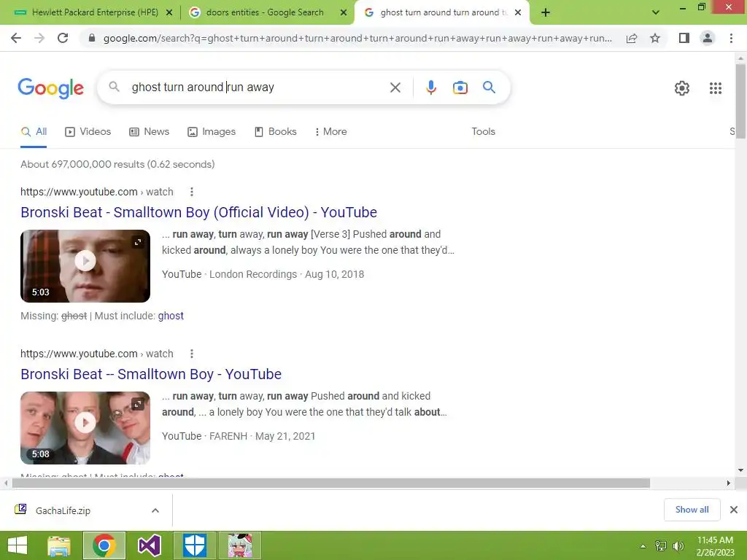Click the vertical scrollbar thumb
The height and width of the screenshot is (560, 747).
(x=740, y=101)
